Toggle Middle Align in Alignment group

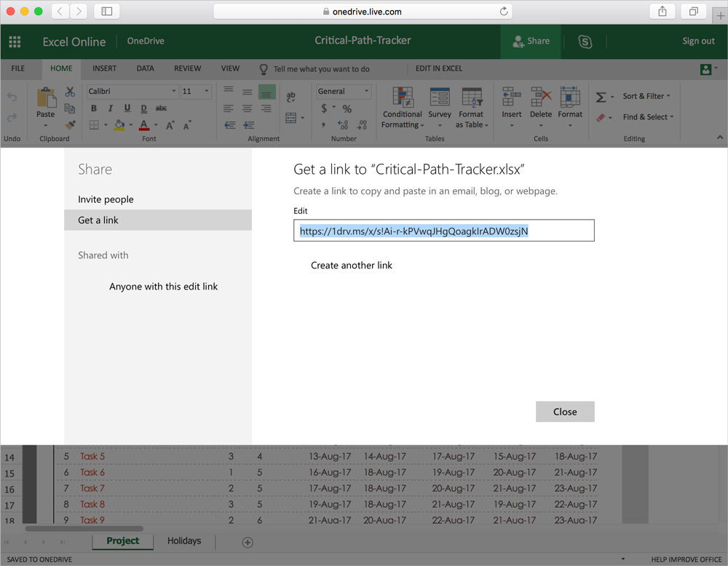coord(247,92)
